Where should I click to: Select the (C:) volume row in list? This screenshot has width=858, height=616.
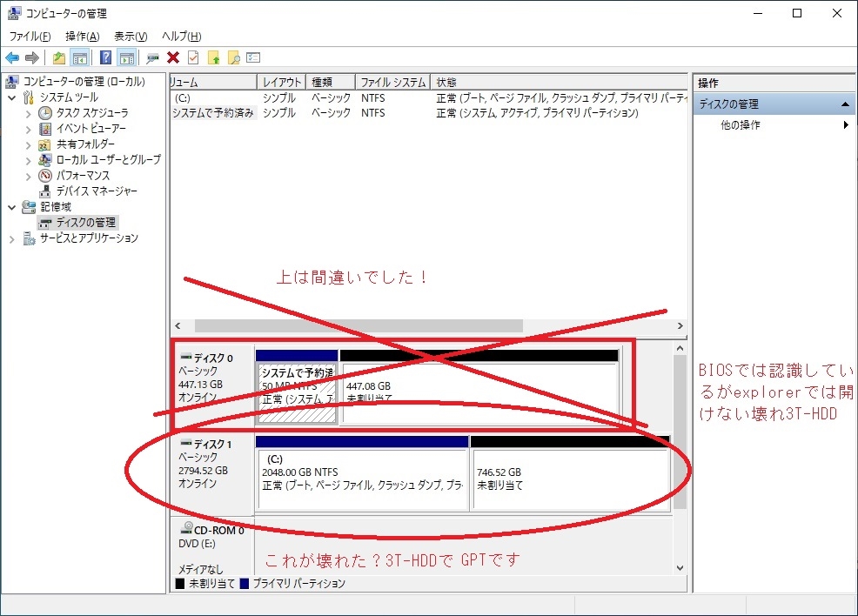click(428, 98)
